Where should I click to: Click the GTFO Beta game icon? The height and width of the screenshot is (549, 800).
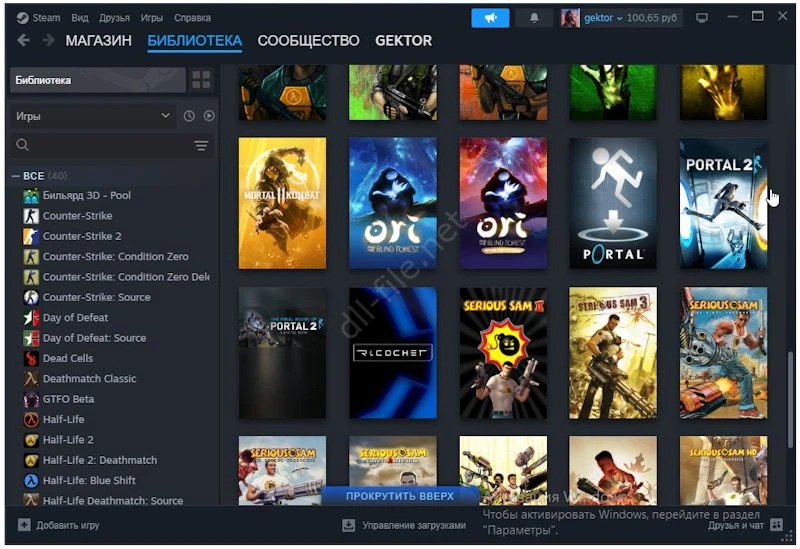pos(31,400)
